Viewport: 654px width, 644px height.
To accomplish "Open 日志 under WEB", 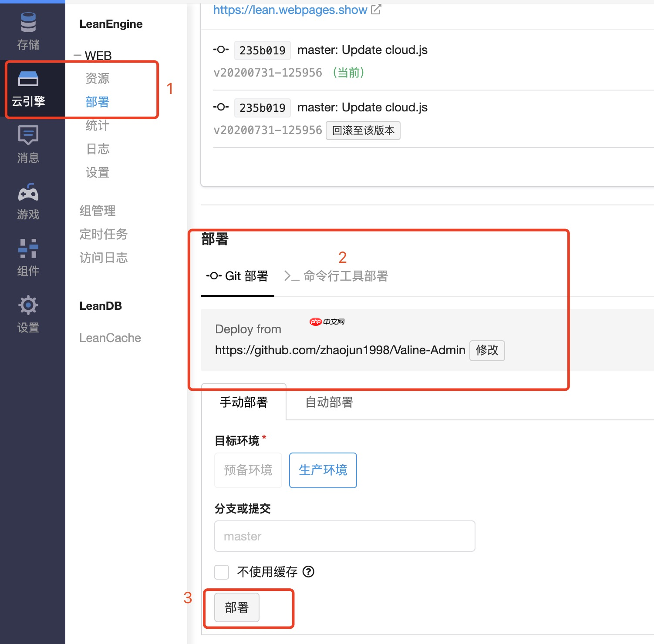I will (x=98, y=149).
